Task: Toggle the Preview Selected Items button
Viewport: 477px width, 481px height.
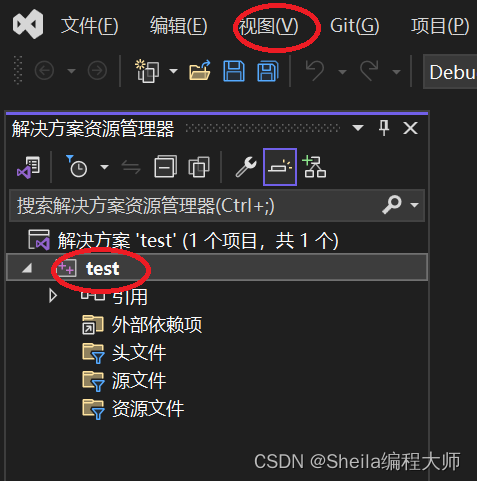Action: (280, 167)
